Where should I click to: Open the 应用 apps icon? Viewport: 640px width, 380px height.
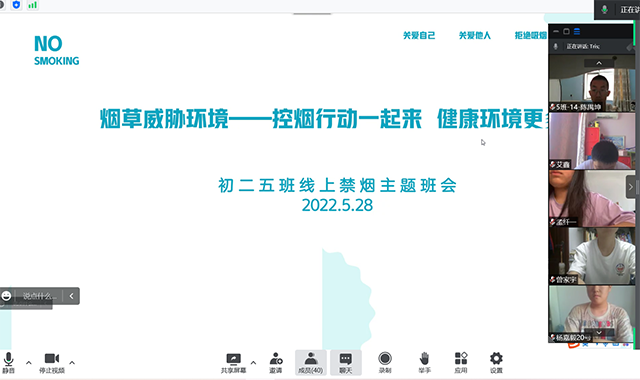[461, 363]
